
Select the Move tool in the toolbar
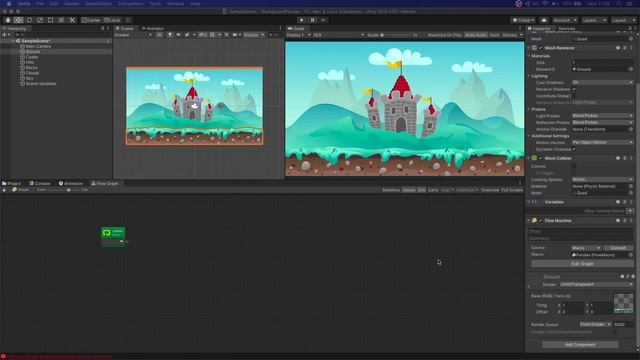[18, 20]
